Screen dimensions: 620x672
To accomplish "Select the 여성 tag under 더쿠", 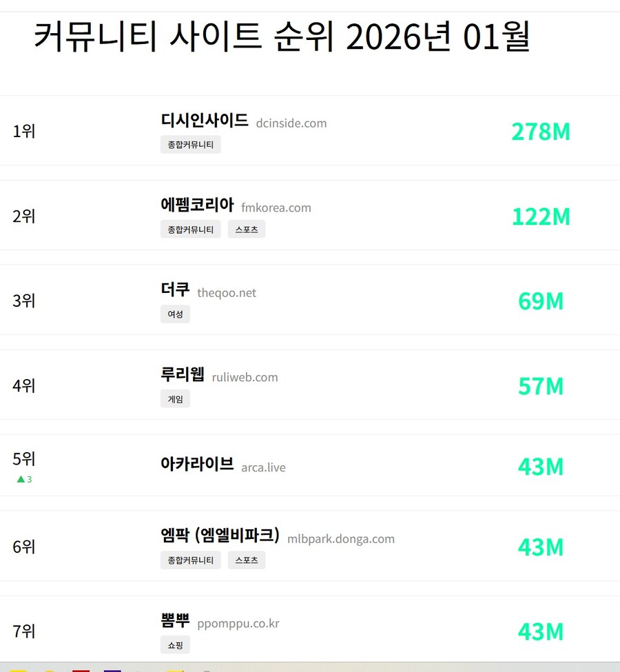I will [175, 314].
